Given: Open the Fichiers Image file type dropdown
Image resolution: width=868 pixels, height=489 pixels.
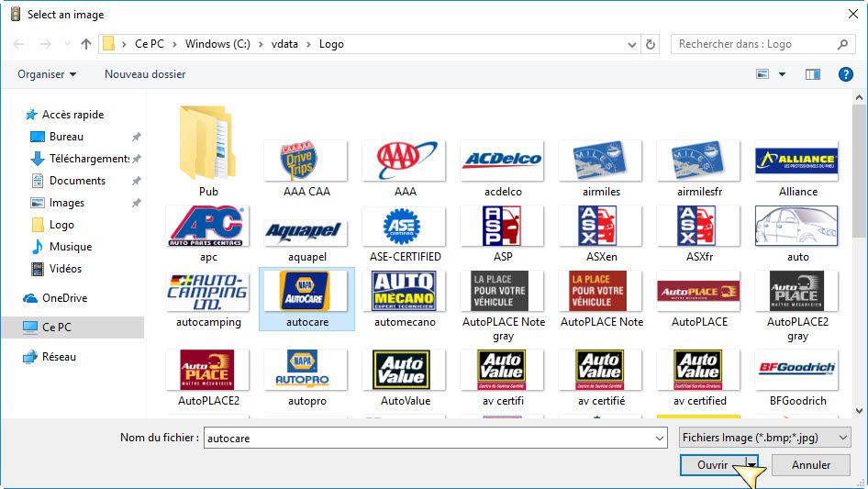Looking at the screenshot, I should coord(765,438).
